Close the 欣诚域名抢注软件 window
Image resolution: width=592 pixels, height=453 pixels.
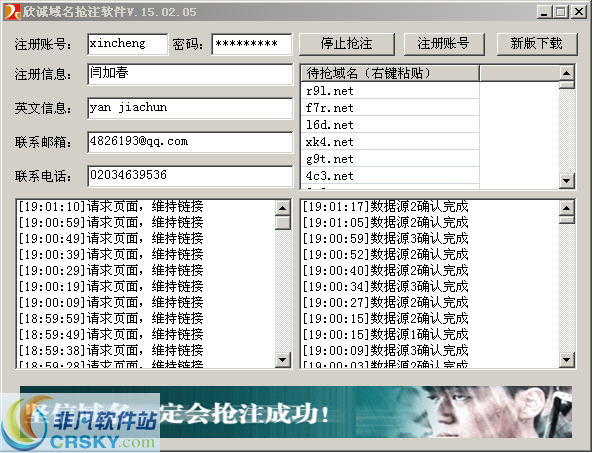578,12
